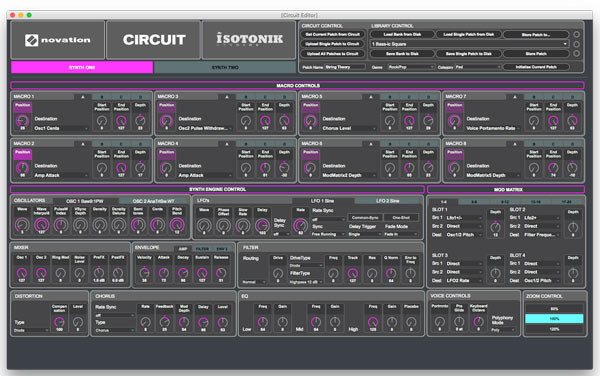Click the LFO Rate knob
This screenshot has width=600, height=376.
pos(300,225)
